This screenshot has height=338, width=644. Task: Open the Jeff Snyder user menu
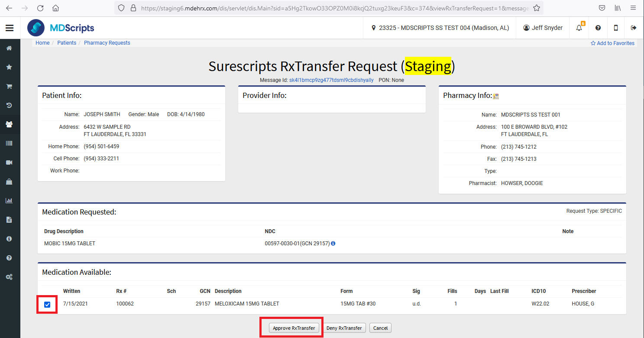click(x=543, y=28)
